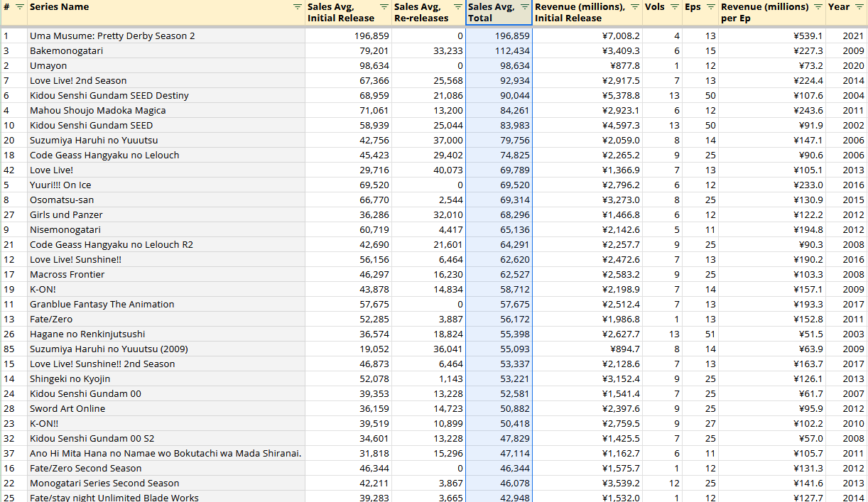Open filter for Sales Avg, Total column
Image resolution: width=868 pixels, height=502 pixels.
coord(525,7)
